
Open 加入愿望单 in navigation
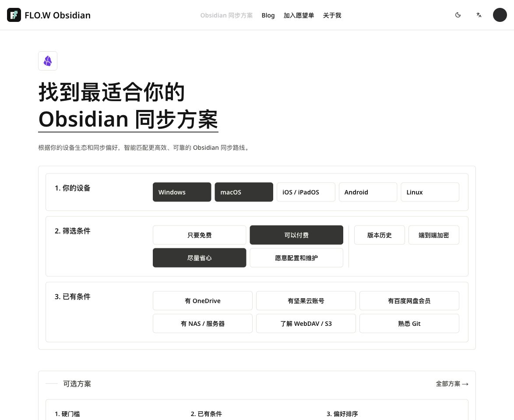click(299, 15)
